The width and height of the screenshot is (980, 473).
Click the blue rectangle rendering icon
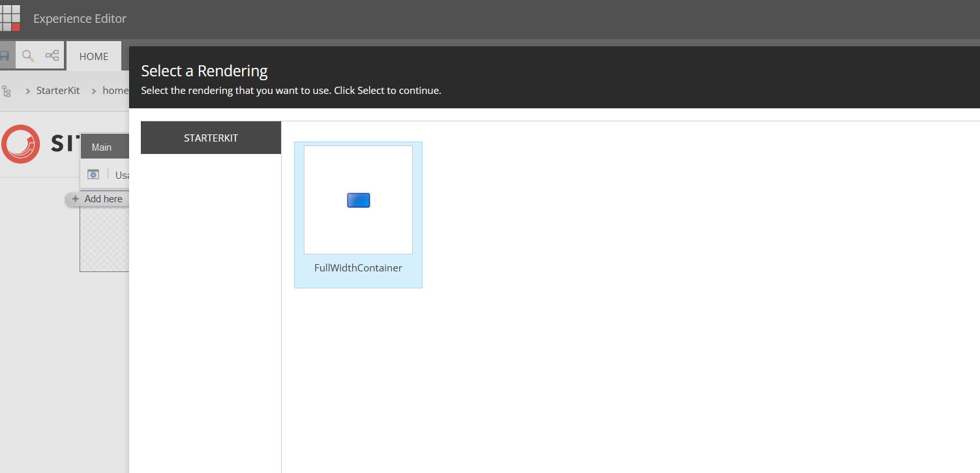(x=358, y=200)
